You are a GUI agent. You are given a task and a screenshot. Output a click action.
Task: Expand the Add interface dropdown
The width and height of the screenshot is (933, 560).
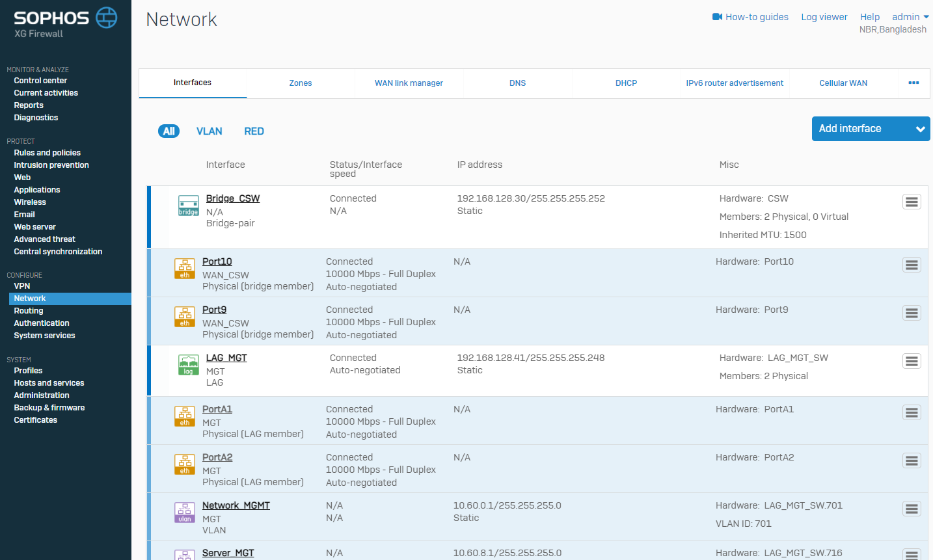click(920, 129)
